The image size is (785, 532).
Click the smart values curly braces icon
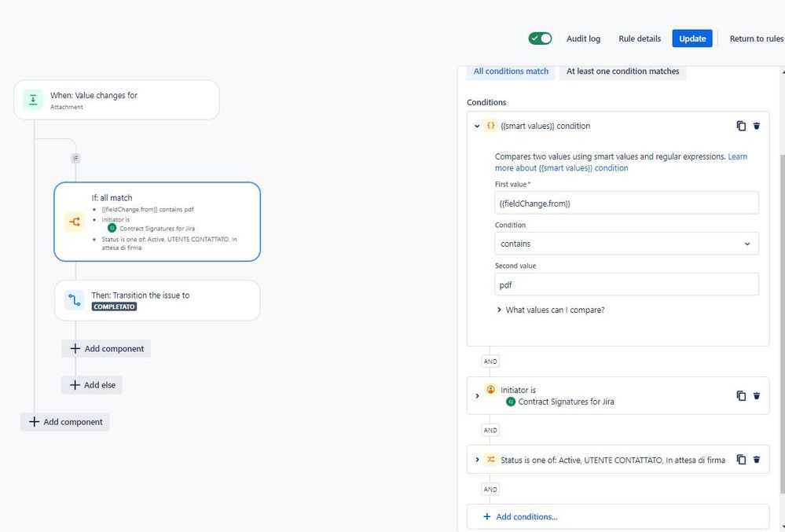(x=490, y=126)
